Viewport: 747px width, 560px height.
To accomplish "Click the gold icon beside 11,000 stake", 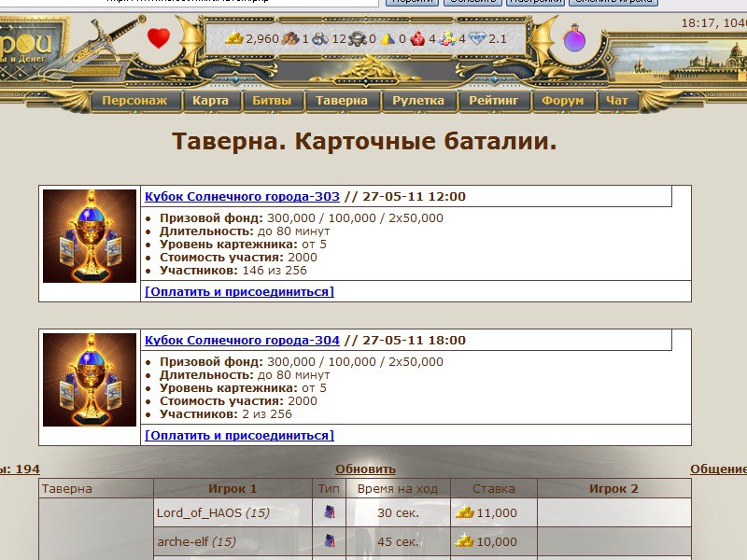I will (x=464, y=512).
